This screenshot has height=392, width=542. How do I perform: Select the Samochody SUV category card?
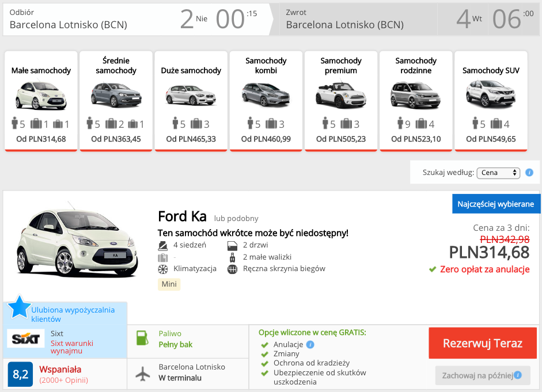[491, 101]
